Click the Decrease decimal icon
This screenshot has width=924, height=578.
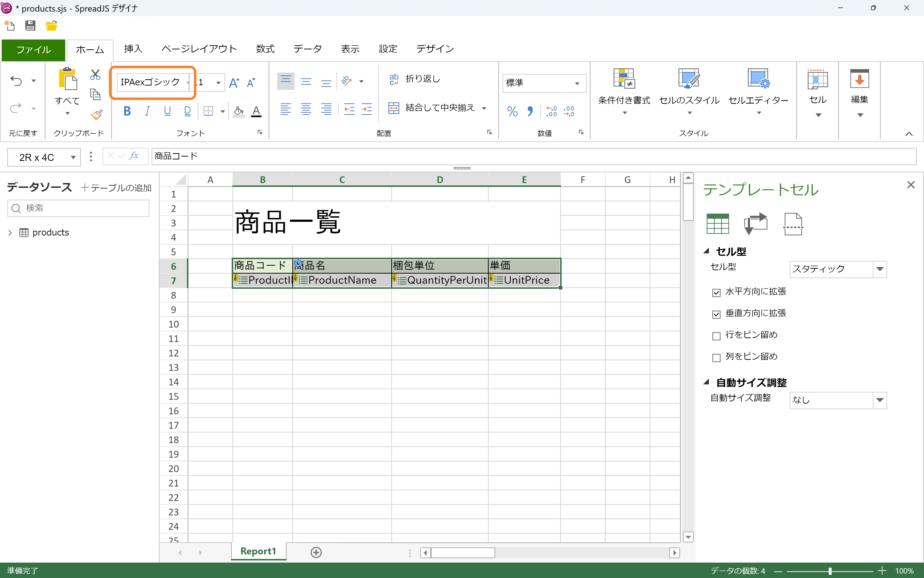[x=569, y=111]
